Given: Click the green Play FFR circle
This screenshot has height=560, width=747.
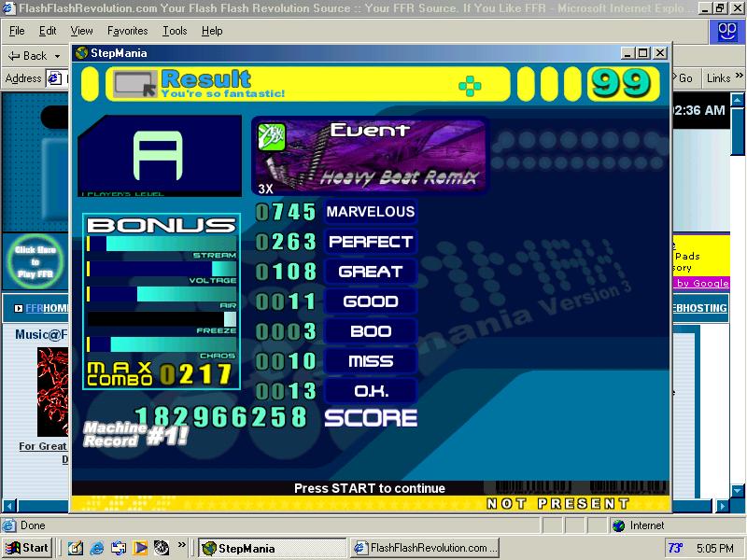Looking at the screenshot, I should click(x=35, y=261).
